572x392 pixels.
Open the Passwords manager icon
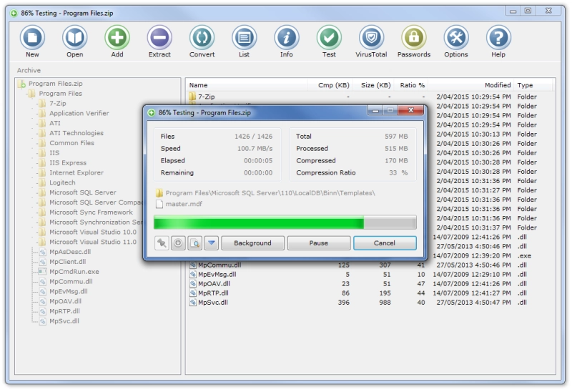click(x=414, y=38)
